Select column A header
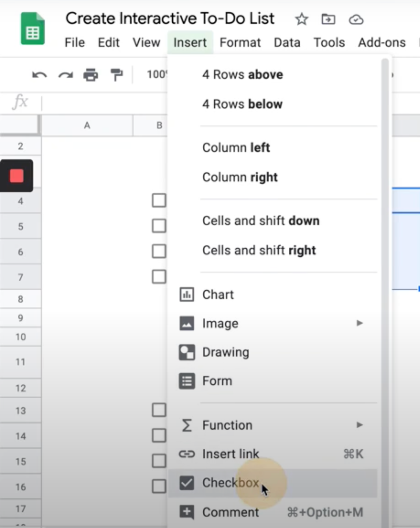Viewport: 420px width, 528px height. (x=87, y=125)
